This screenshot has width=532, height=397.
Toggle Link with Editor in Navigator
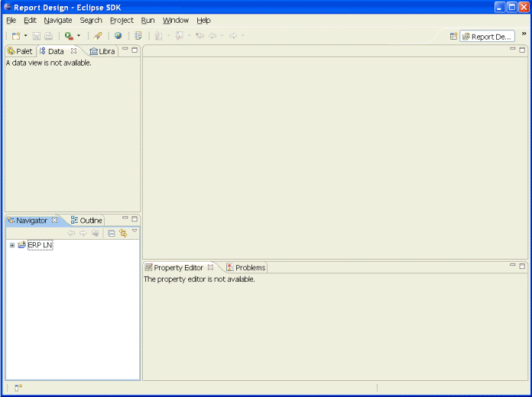click(x=122, y=233)
